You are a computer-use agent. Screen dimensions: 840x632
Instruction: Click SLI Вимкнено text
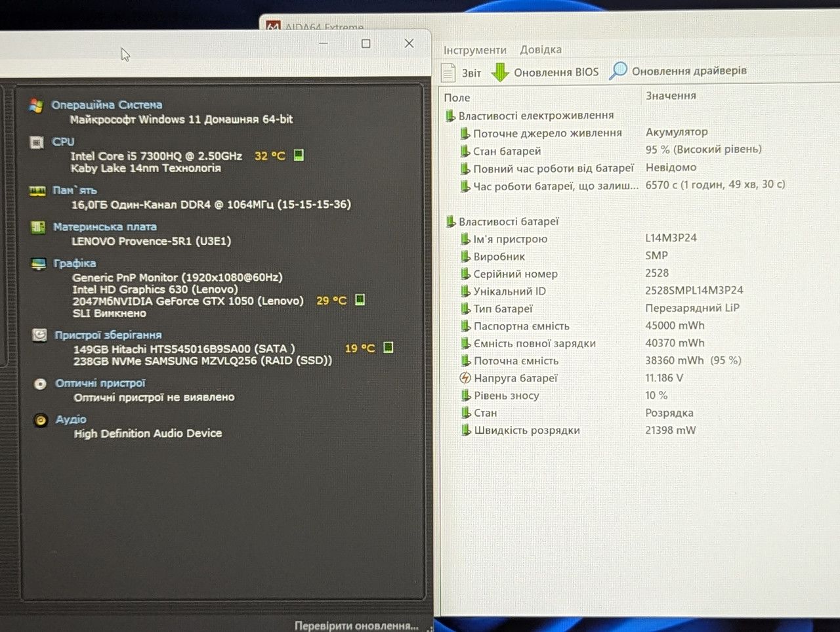[x=109, y=313]
